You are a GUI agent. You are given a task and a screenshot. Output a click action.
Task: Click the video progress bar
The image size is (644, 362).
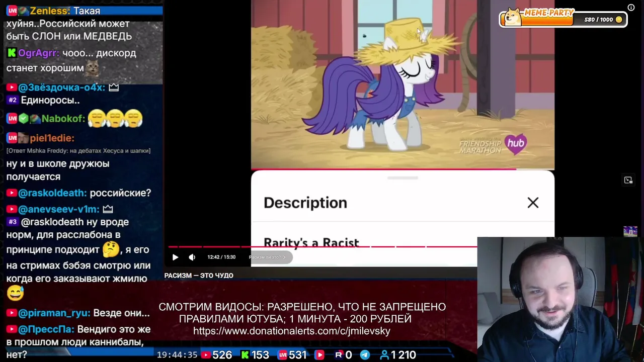(x=323, y=247)
